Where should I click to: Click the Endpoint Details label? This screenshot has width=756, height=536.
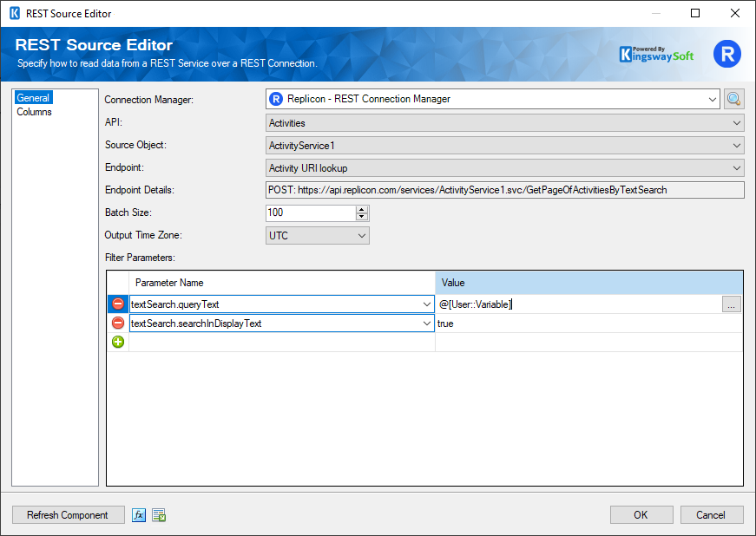(x=140, y=190)
